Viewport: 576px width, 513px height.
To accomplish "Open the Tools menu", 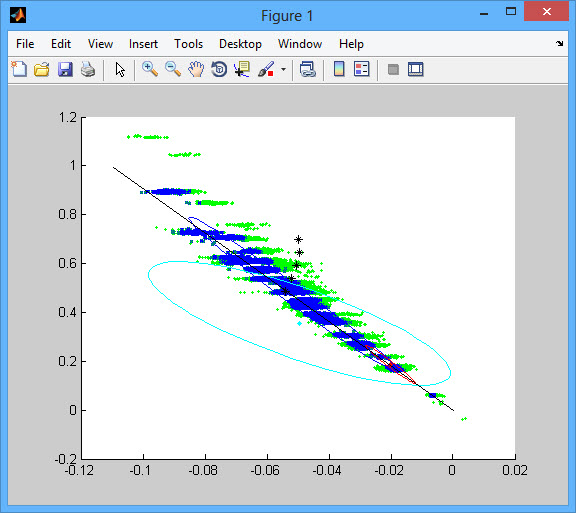I will [188, 44].
